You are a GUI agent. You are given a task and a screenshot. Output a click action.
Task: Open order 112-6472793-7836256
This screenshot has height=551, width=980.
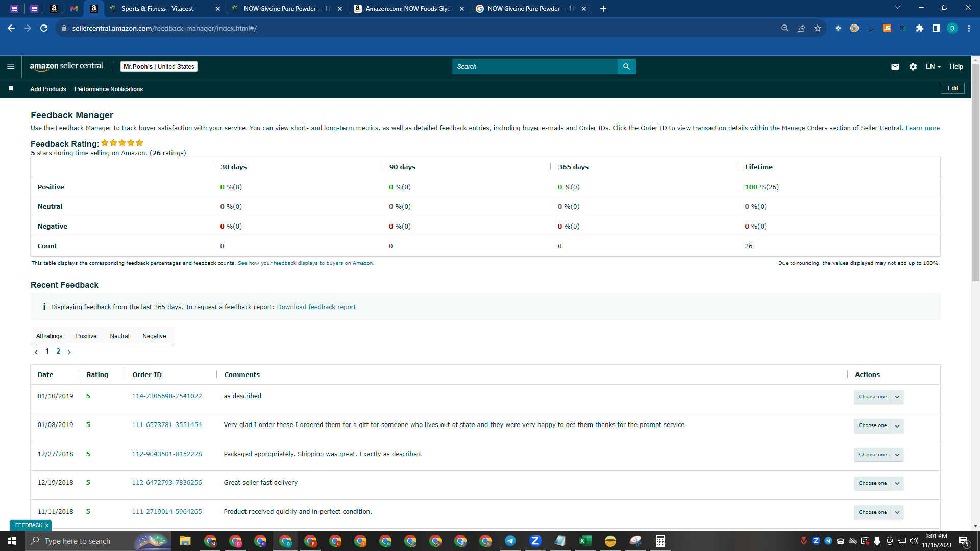pos(167,483)
